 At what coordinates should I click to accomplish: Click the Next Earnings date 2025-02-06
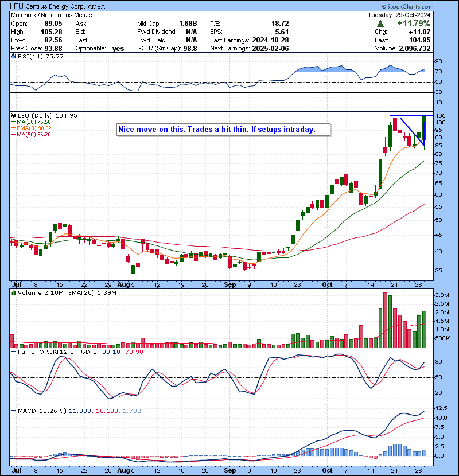[x=270, y=49]
